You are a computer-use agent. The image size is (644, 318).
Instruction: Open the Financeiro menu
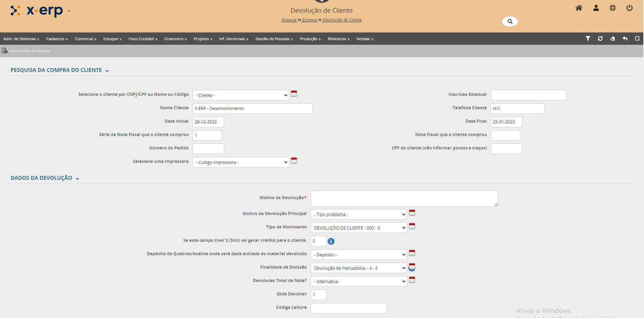pos(175,39)
